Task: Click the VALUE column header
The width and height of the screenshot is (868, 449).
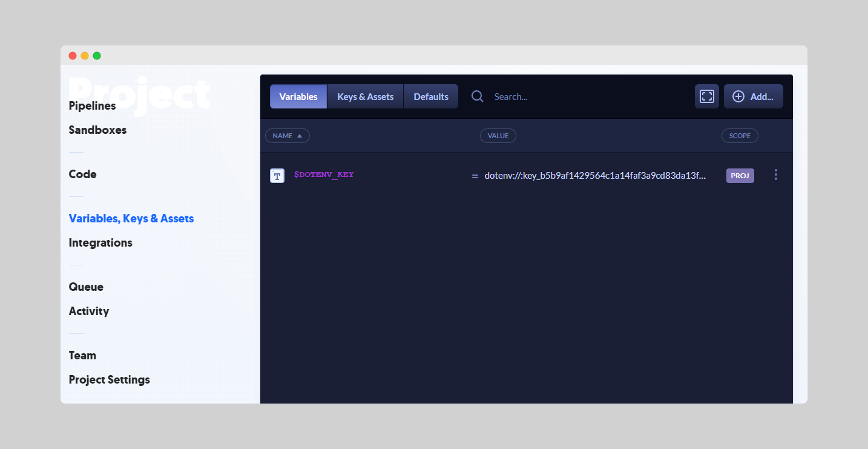Action: tap(498, 136)
